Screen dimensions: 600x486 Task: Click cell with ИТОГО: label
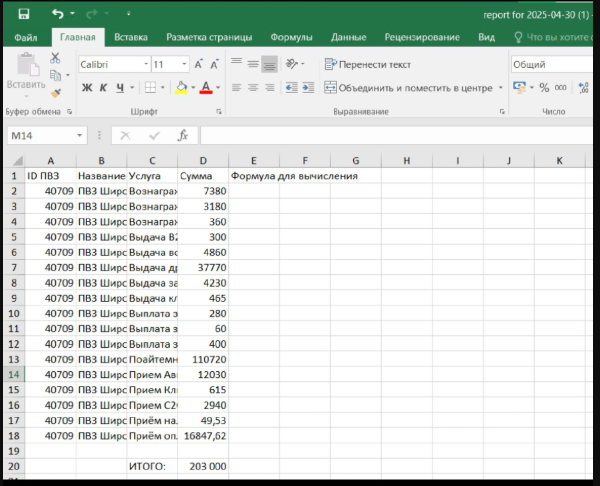(152, 466)
